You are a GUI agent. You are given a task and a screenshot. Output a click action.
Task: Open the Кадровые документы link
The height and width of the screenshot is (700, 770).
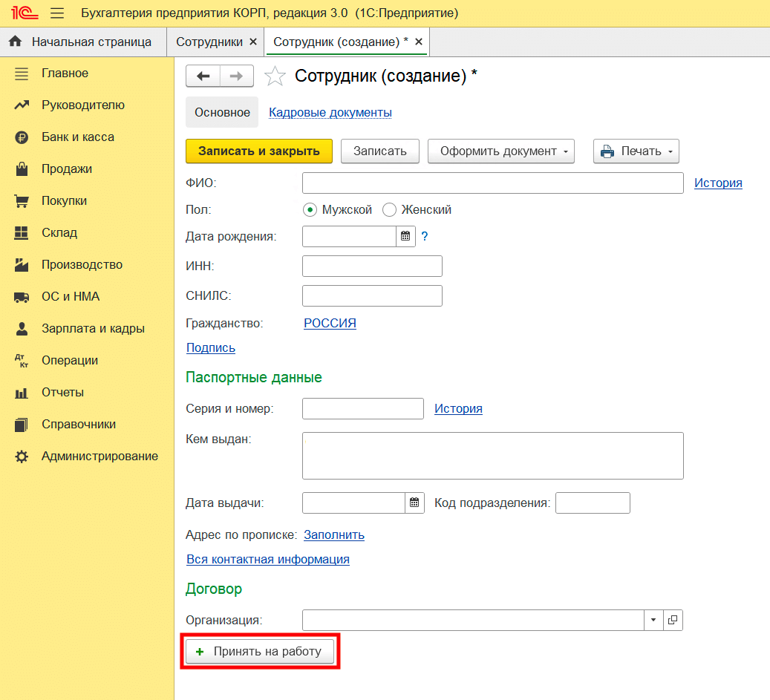click(330, 113)
